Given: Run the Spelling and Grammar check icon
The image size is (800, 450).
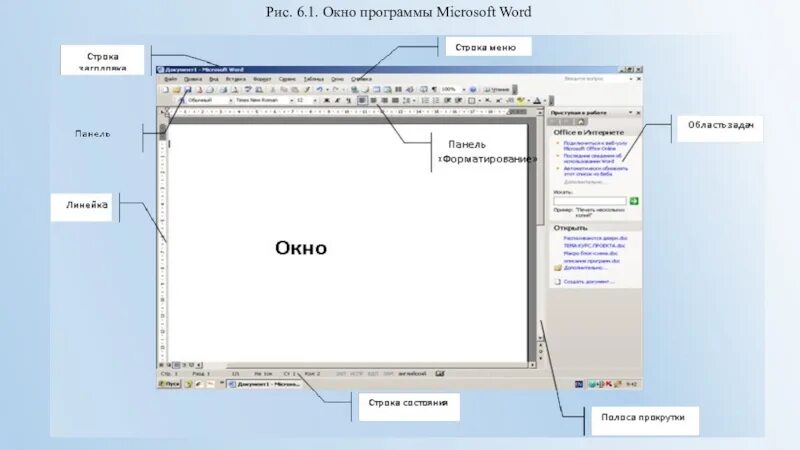Looking at the screenshot, I should pyautogui.click(x=248, y=90).
